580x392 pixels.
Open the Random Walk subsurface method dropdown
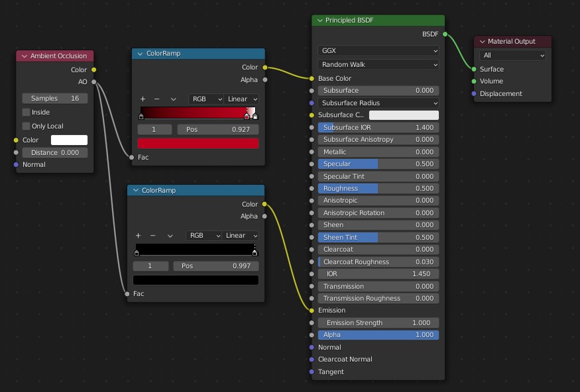point(378,65)
